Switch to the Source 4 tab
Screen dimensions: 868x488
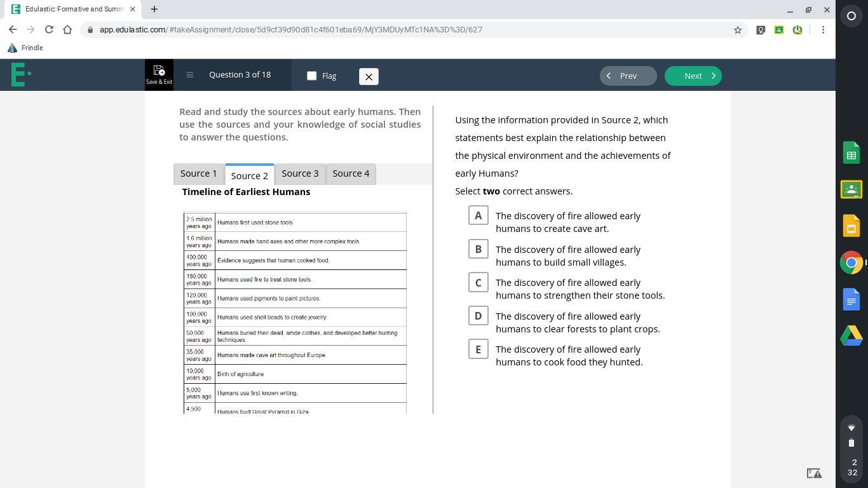click(x=351, y=173)
